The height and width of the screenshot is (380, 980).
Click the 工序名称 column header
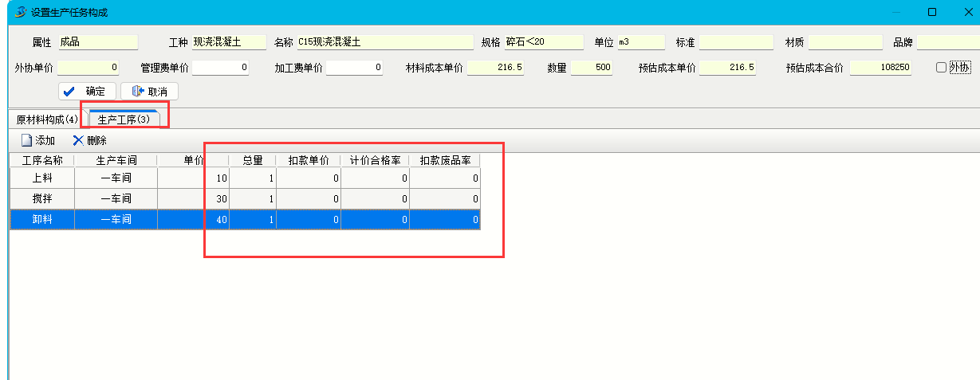pos(42,160)
